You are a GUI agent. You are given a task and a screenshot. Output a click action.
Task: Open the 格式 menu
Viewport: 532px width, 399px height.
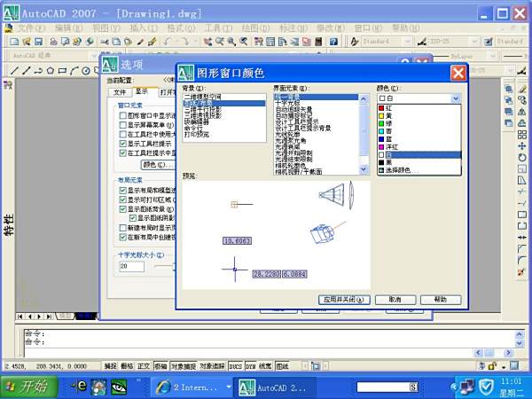pos(181,28)
